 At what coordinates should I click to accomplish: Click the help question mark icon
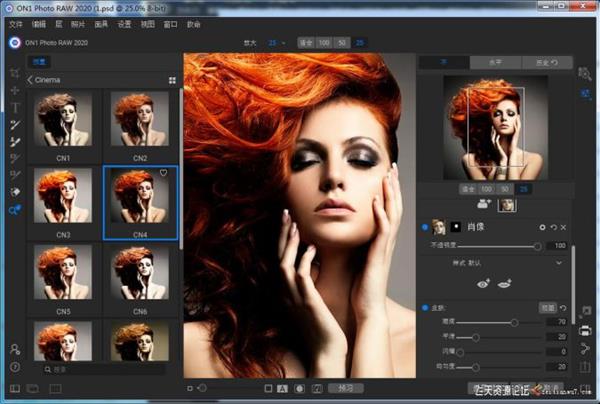pos(14,365)
